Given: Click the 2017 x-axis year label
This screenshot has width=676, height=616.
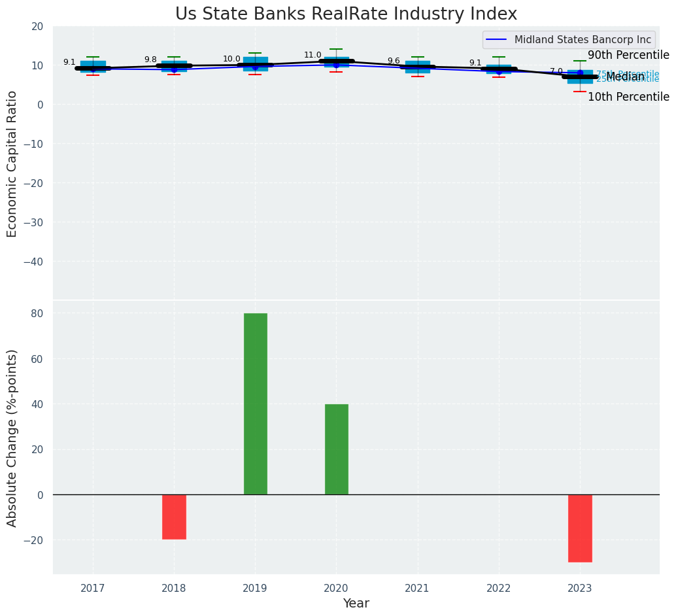Looking at the screenshot, I should [x=93, y=589].
